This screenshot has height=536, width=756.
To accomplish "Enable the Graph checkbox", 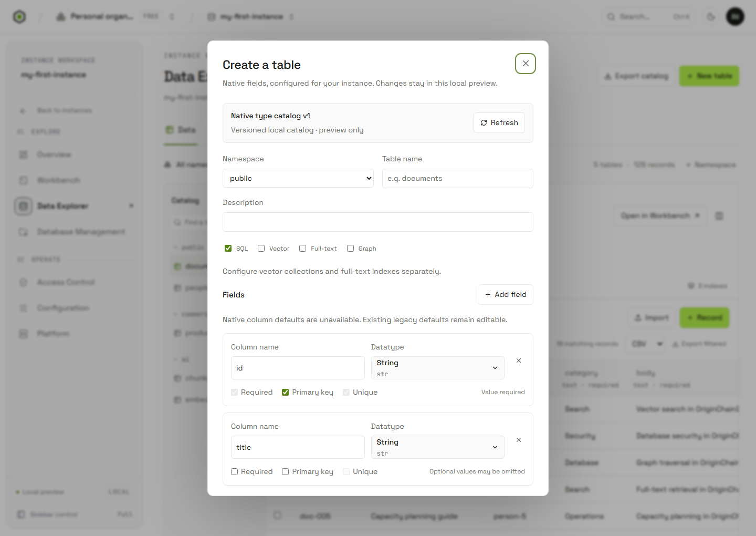I will tap(350, 248).
